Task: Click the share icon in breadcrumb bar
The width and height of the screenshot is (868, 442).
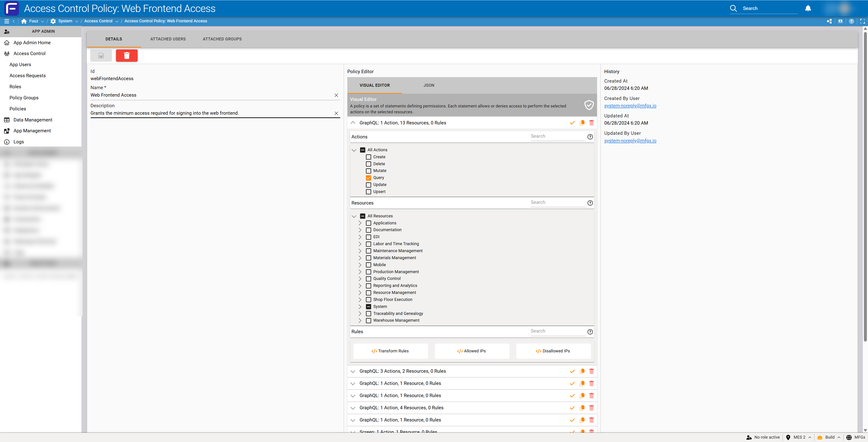Action: 829,21
